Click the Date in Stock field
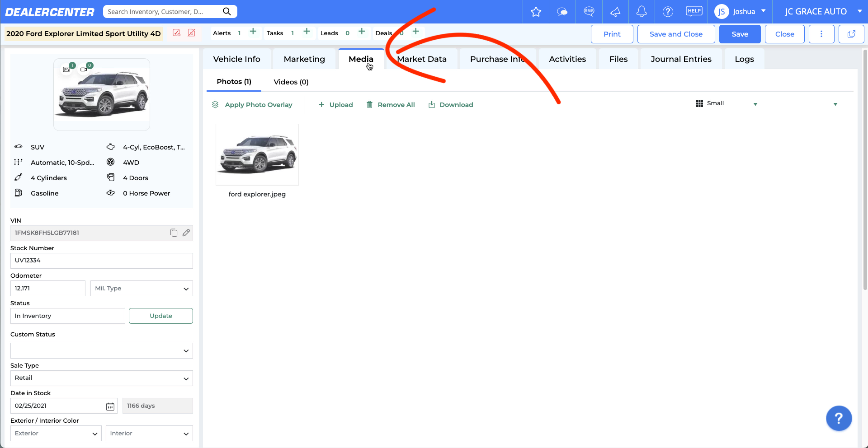This screenshot has height=448, width=868. click(64, 406)
